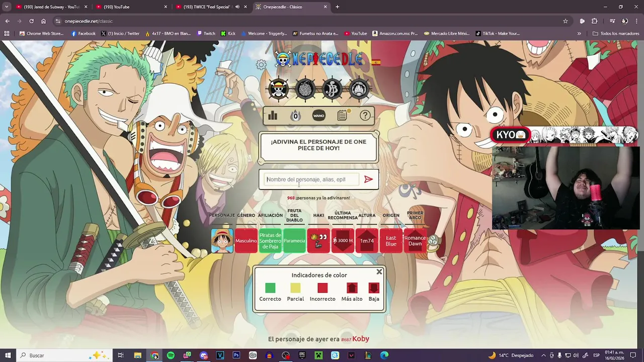Open the notes list icon
The image size is (644, 362).
point(342,116)
